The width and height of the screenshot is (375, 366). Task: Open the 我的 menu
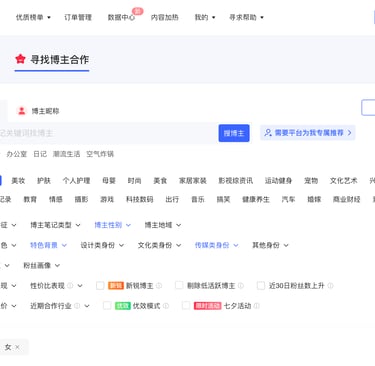point(205,17)
